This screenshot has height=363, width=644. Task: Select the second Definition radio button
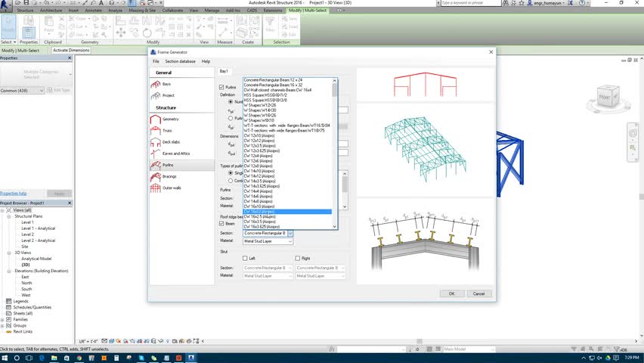tap(231, 119)
